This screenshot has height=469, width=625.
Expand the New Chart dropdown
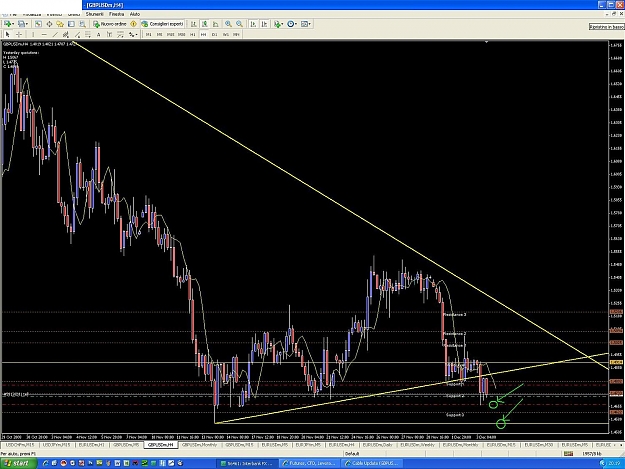(x=14, y=24)
